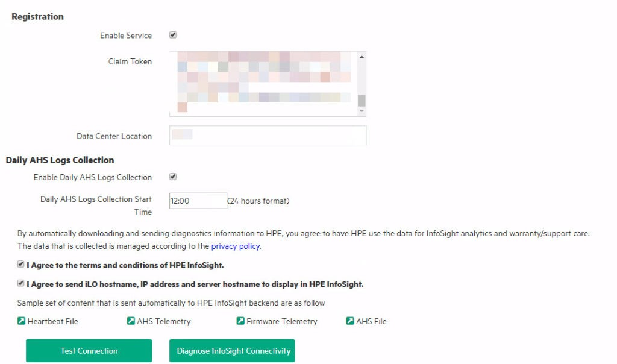
Task: Open the AHS Telemetry sample icon
Action: point(131,321)
